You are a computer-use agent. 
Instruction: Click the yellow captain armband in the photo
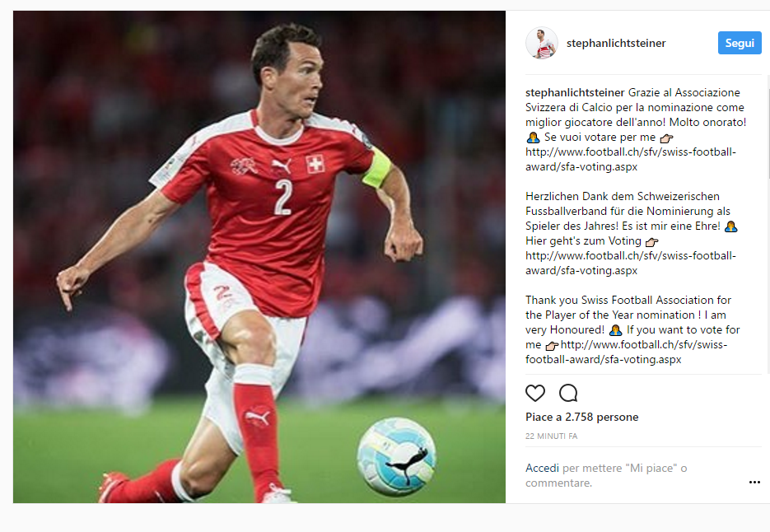pyautogui.click(x=377, y=169)
